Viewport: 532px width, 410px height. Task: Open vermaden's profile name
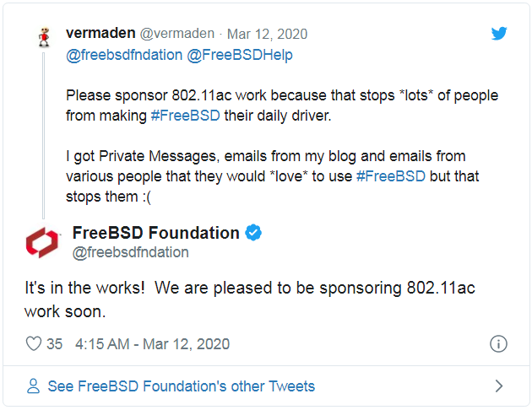pyautogui.click(x=100, y=33)
